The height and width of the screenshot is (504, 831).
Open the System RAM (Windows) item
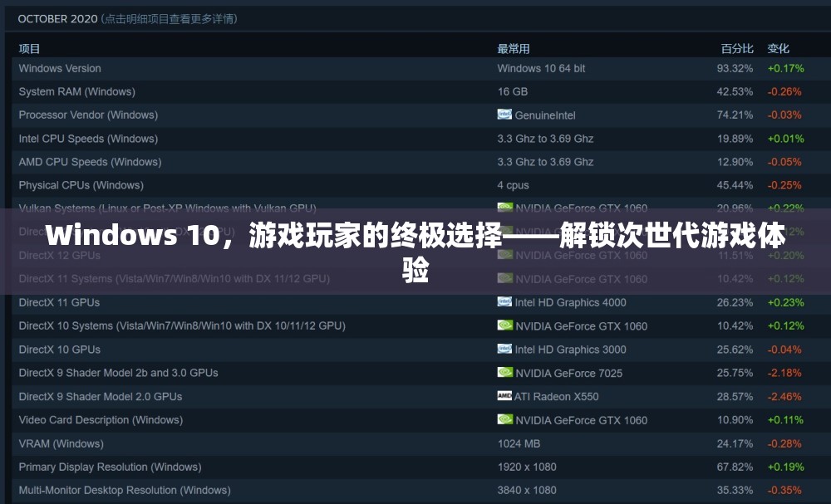(76, 91)
